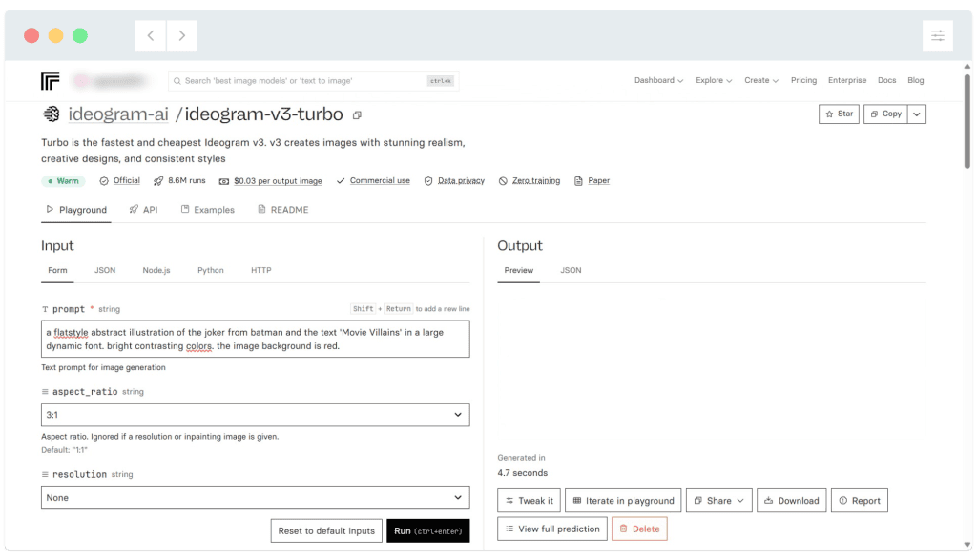977x560 pixels.
Task: Star this model
Action: pyautogui.click(x=839, y=114)
